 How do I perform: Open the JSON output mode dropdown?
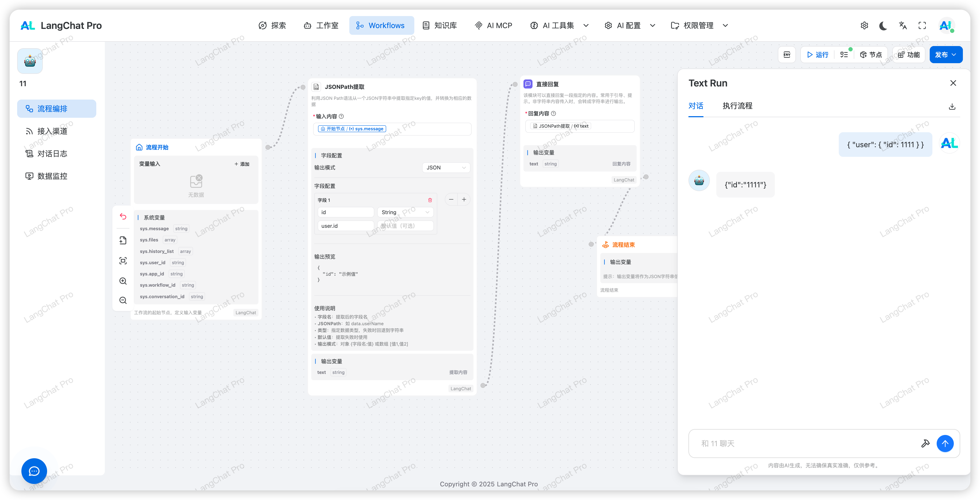pos(446,168)
